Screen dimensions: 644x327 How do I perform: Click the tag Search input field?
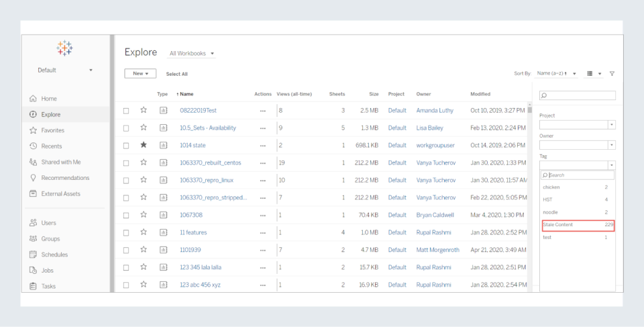pyautogui.click(x=581, y=175)
